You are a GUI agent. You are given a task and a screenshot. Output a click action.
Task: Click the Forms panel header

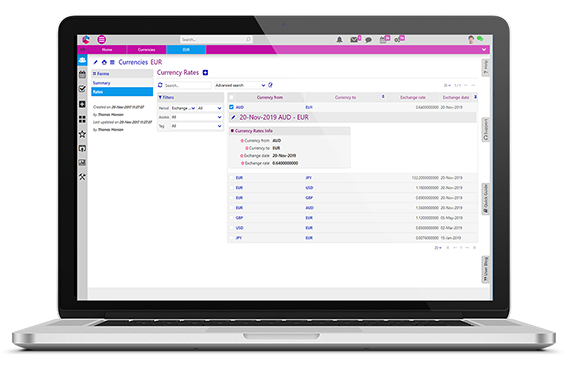pos(122,73)
